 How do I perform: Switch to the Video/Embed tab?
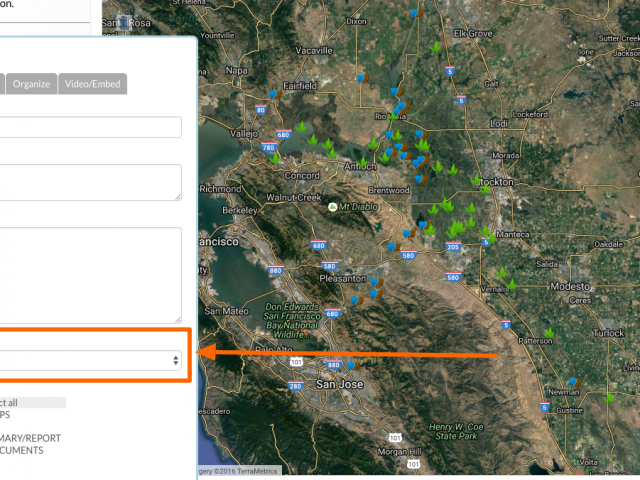pyautogui.click(x=93, y=84)
